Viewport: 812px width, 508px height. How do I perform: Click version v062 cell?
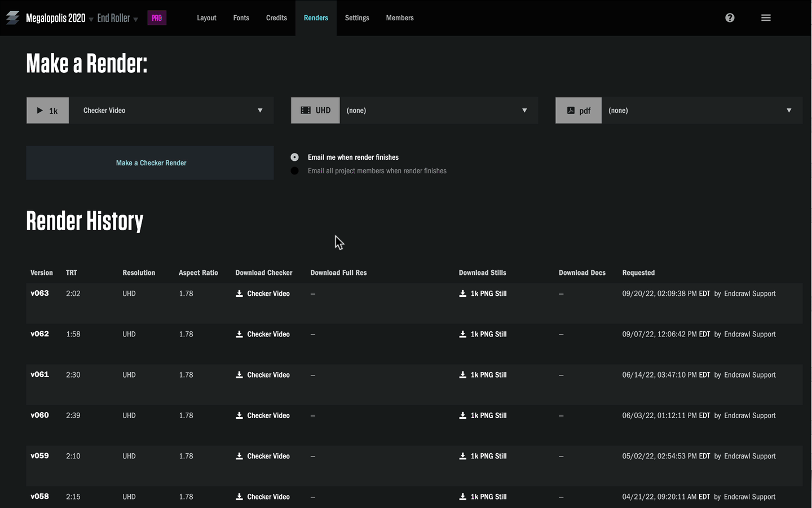click(x=39, y=334)
